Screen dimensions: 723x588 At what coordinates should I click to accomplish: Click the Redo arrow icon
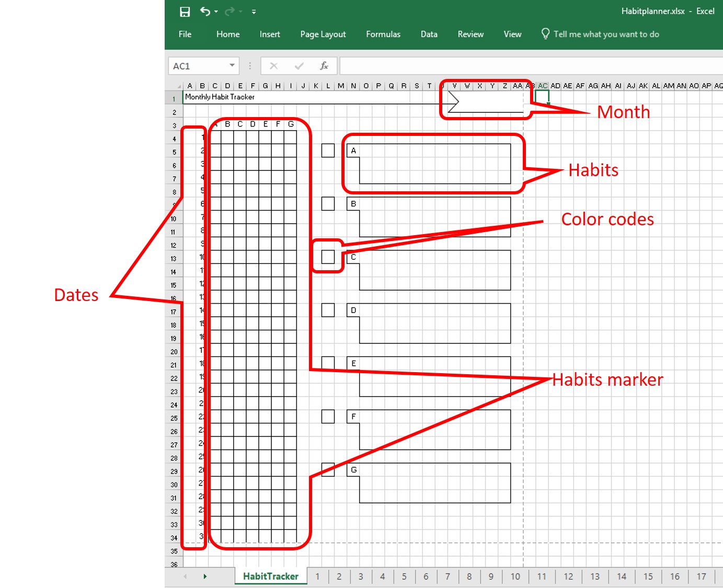click(x=229, y=11)
